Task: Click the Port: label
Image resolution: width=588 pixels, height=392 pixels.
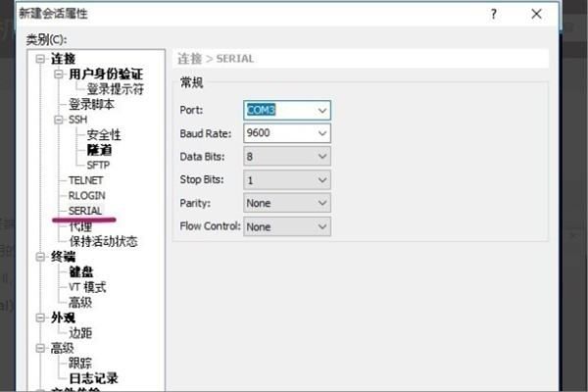Action: [191, 110]
